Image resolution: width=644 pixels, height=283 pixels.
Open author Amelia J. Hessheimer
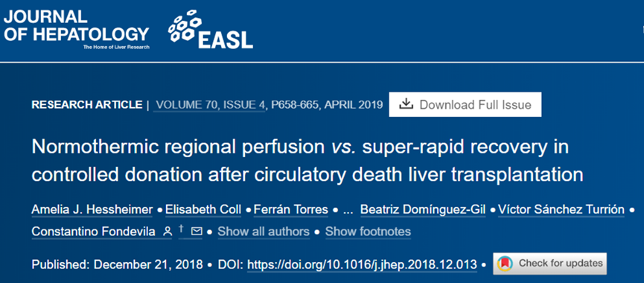pyautogui.click(x=93, y=210)
